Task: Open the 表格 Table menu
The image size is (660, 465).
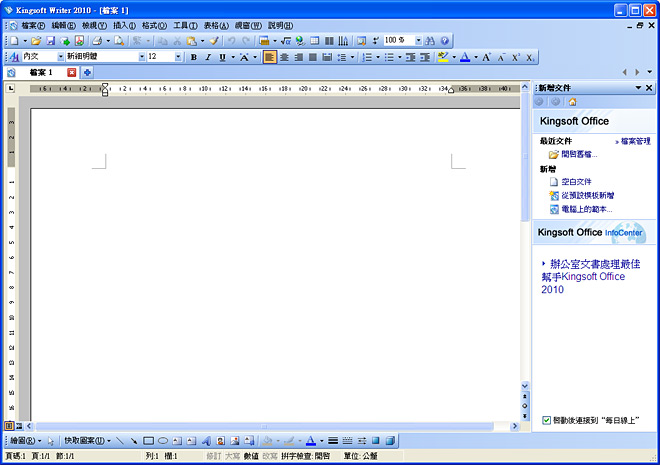Action: point(216,26)
